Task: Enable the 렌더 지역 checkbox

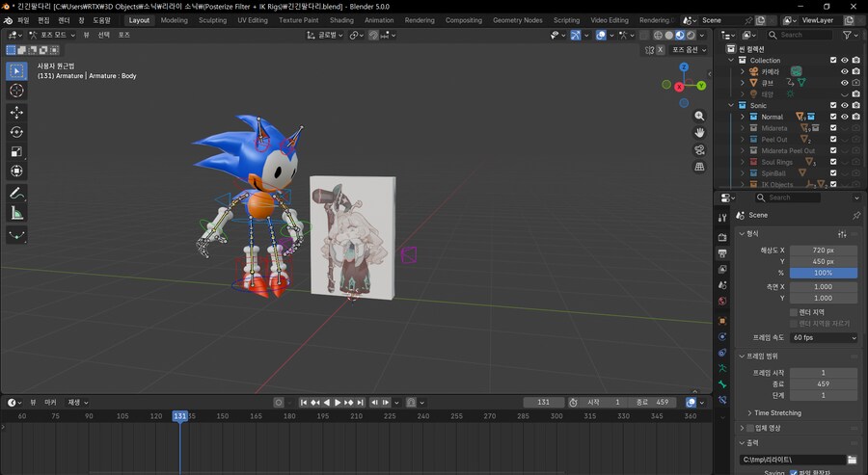Action: tap(794, 312)
